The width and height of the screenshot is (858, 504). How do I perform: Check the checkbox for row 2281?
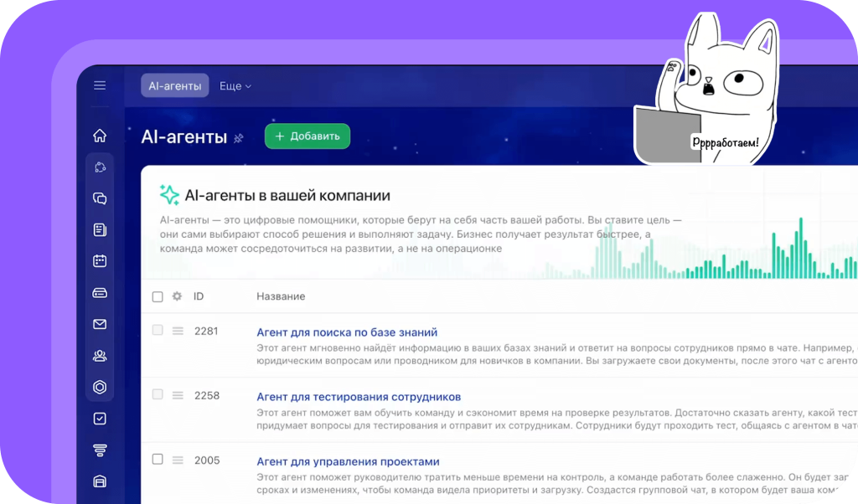[158, 331]
